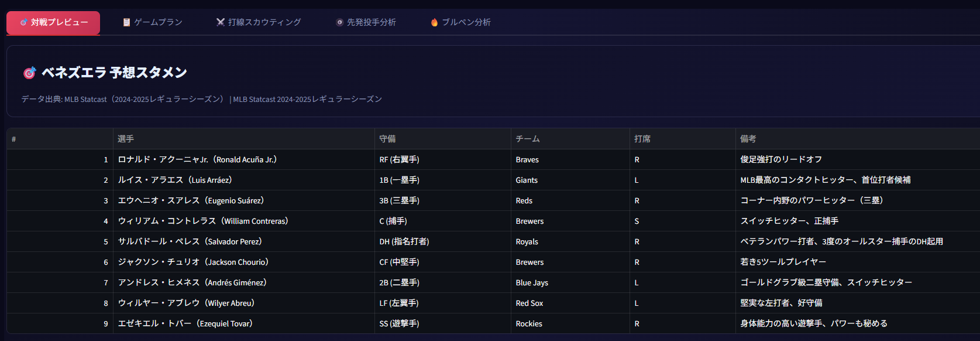Viewport: 980px width, 341px height.
Task: Click the 身体能力の高い遊撃手 note
Action: coord(858,323)
